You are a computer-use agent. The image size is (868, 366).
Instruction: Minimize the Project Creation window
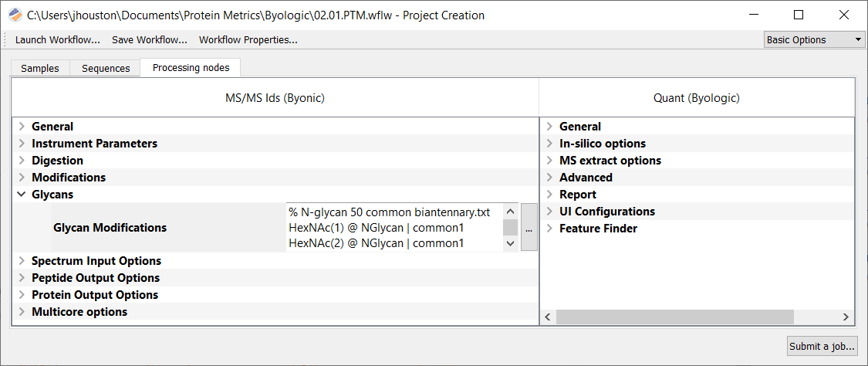coord(752,15)
